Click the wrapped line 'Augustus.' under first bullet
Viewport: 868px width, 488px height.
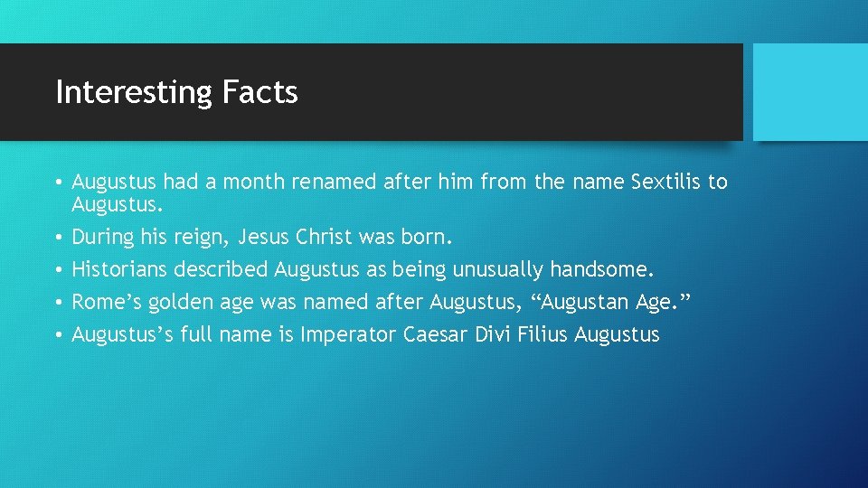tap(118, 205)
